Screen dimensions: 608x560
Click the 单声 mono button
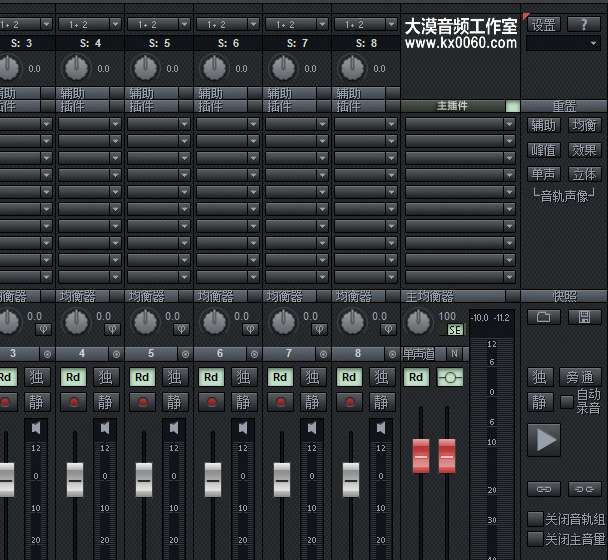544,174
